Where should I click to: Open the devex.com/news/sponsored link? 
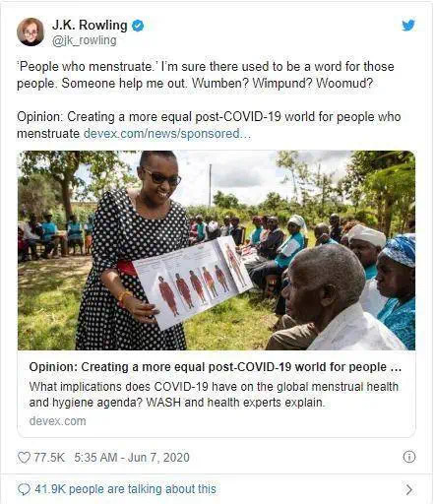click(x=167, y=134)
